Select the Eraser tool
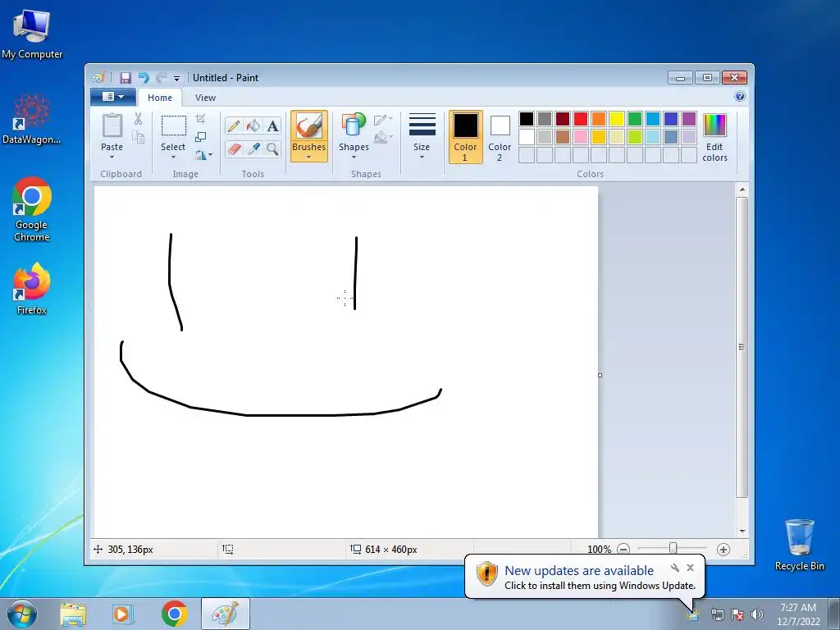 click(234, 148)
